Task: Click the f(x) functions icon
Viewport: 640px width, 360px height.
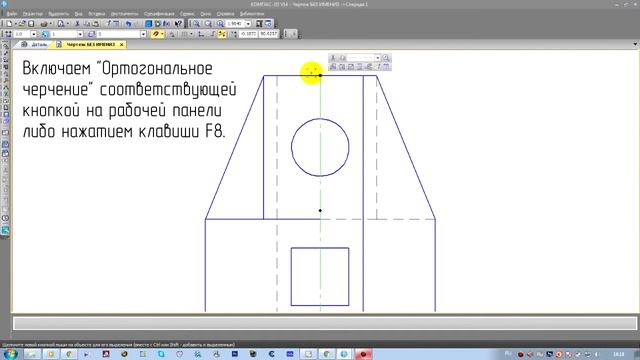Action: (167, 24)
